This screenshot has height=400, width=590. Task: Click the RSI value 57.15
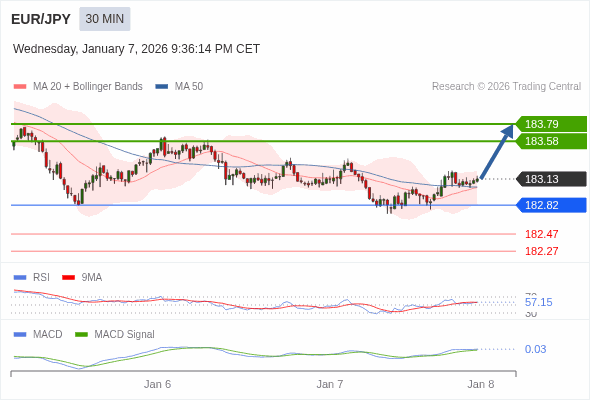538,302
